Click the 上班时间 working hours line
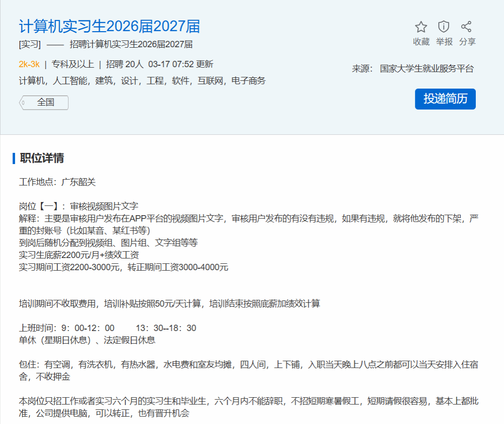The height and width of the screenshot is (424, 504). pos(108,328)
